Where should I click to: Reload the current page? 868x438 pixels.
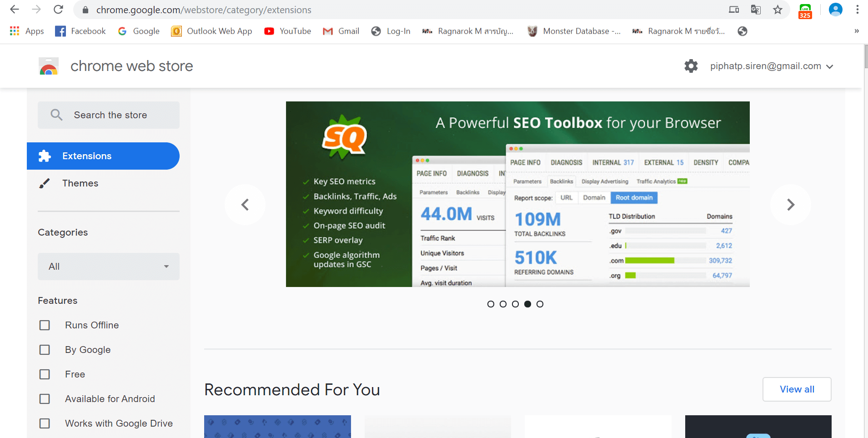[x=58, y=10]
